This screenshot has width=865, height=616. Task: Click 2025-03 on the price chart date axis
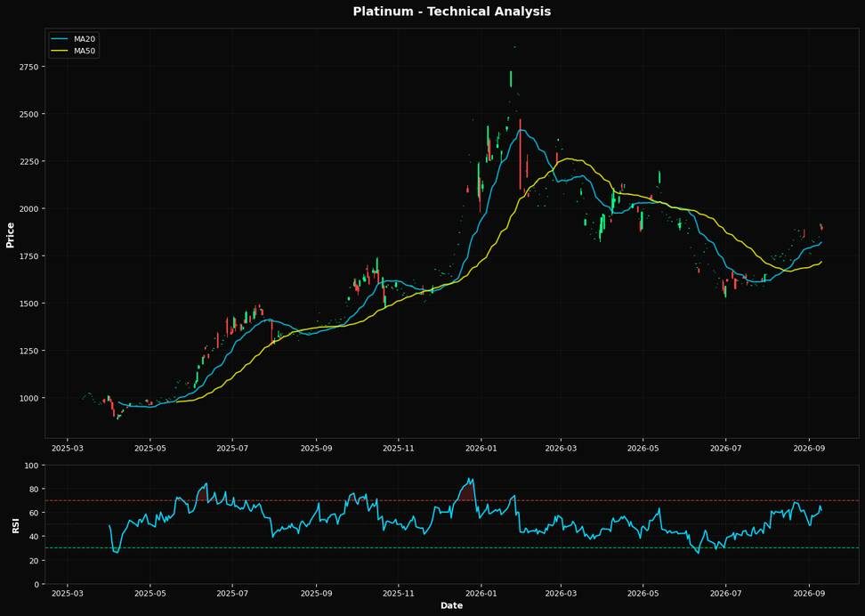[x=68, y=448]
